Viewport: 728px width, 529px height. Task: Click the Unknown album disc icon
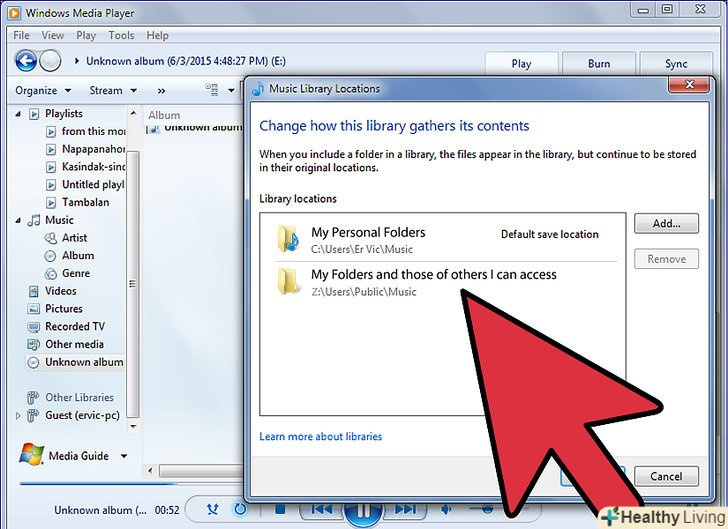[x=33, y=362]
